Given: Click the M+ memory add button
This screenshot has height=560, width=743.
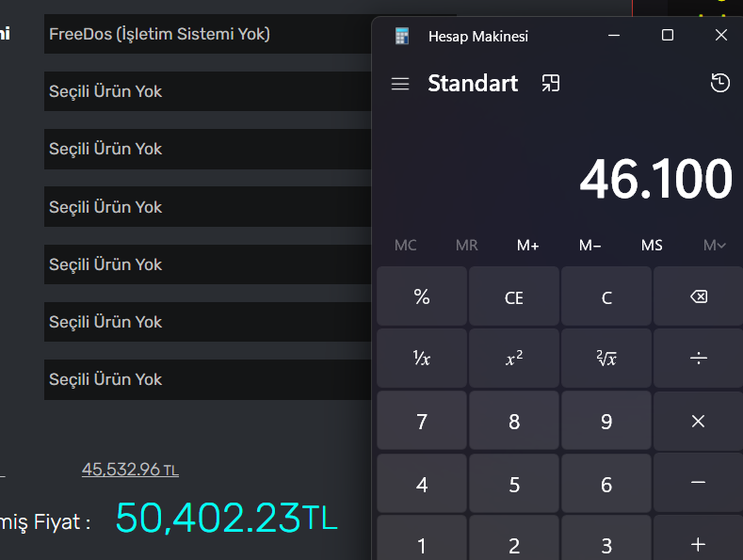Looking at the screenshot, I should (528, 246).
